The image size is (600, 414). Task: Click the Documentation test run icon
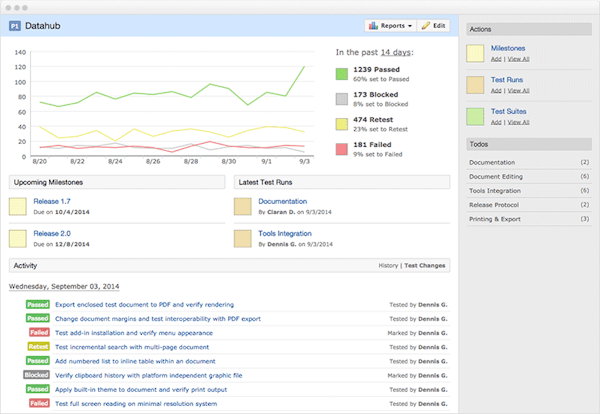[242, 206]
